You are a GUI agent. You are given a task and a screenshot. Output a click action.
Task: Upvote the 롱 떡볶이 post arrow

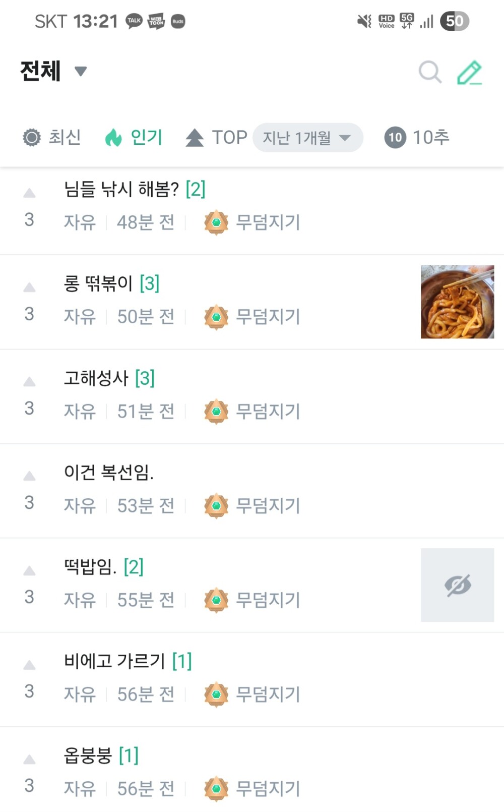pyautogui.click(x=30, y=287)
